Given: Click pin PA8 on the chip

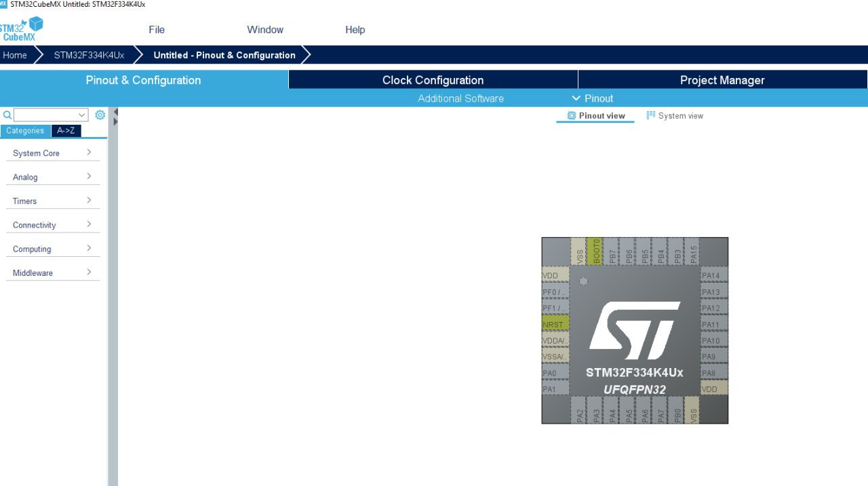Looking at the screenshot, I should point(714,373).
